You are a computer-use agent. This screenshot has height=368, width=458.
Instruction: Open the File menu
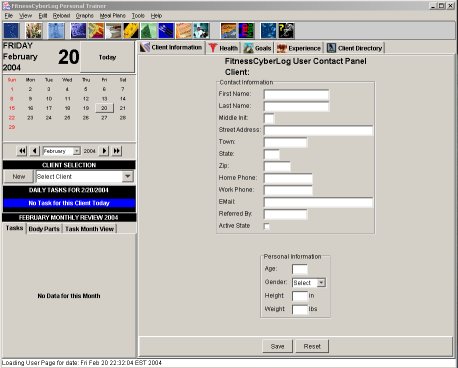(8, 16)
